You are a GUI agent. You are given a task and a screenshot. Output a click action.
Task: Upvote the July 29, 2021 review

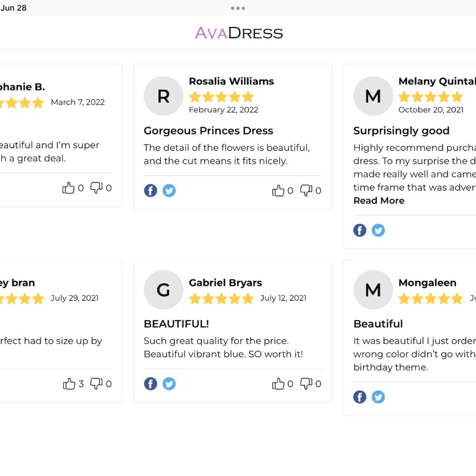[69, 384]
